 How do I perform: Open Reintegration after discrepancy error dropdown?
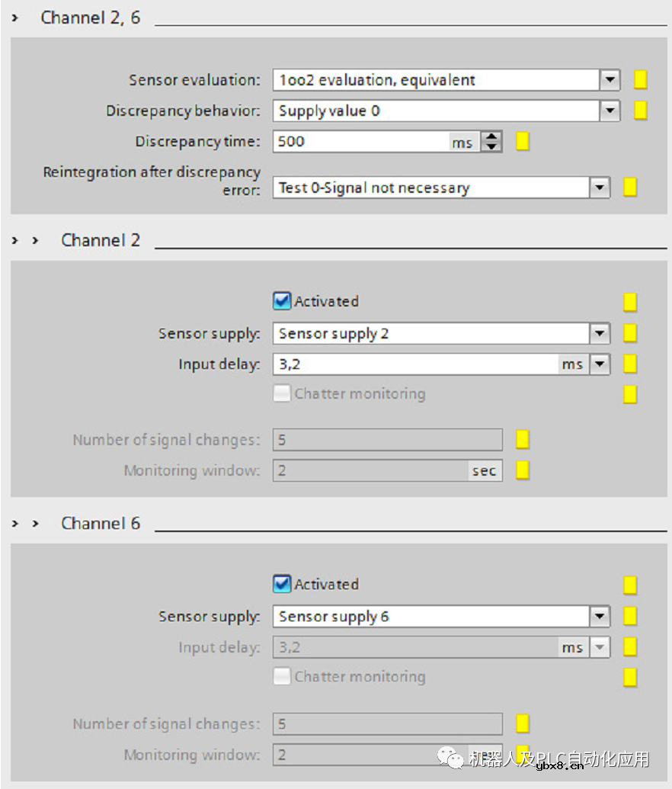[x=600, y=188]
